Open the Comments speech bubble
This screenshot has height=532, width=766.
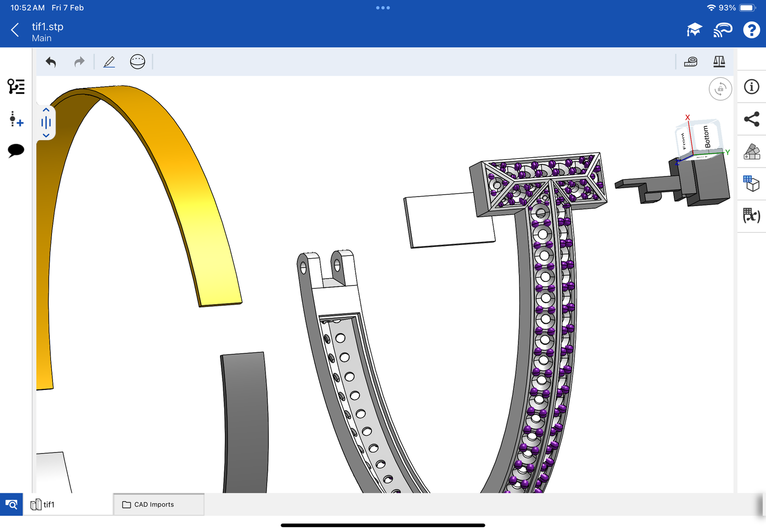(x=16, y=150)
